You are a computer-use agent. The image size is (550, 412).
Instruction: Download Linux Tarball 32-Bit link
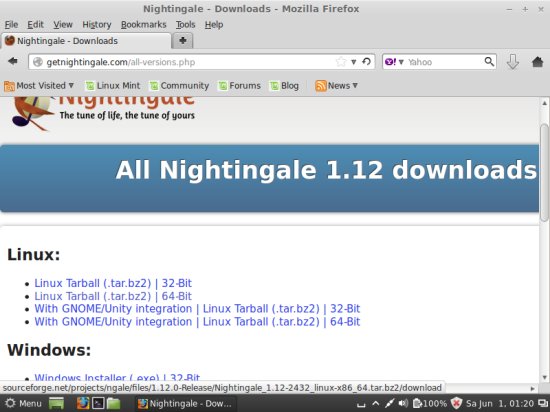coord(113,283)
